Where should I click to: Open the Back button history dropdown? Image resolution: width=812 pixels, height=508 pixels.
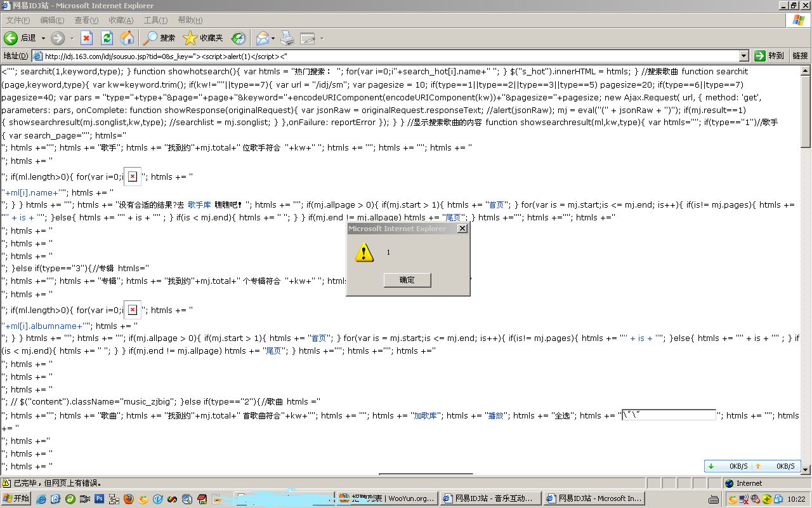43,38
